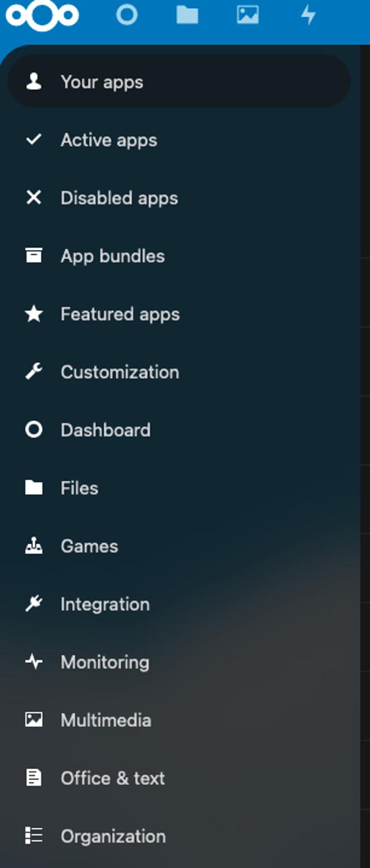Viewport: 370px width, 868px height.
Task: Browse the Files apps category
Action: (x=79, y=488)
